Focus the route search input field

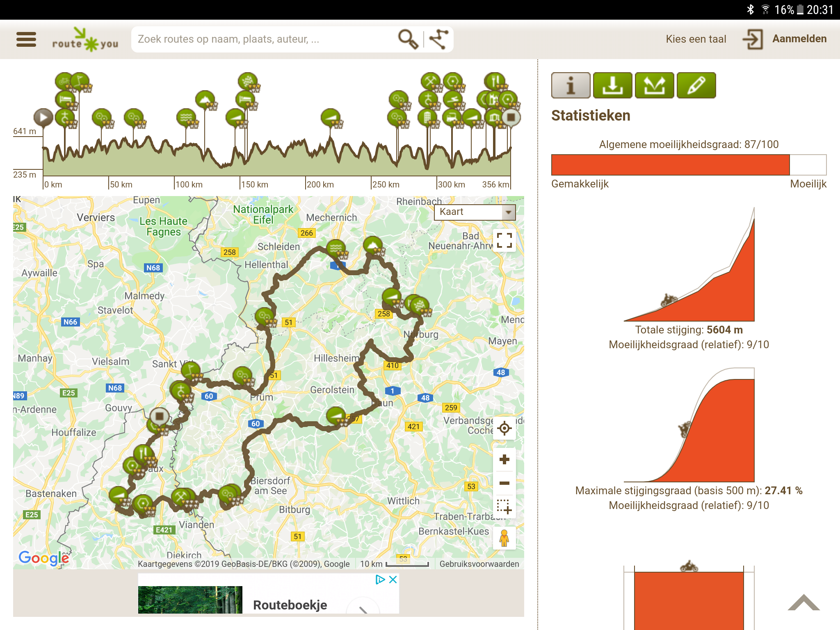pos(265,39)
